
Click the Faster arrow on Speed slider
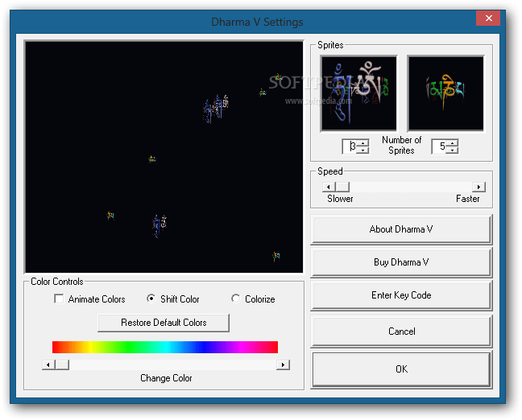tap(479, 187)
